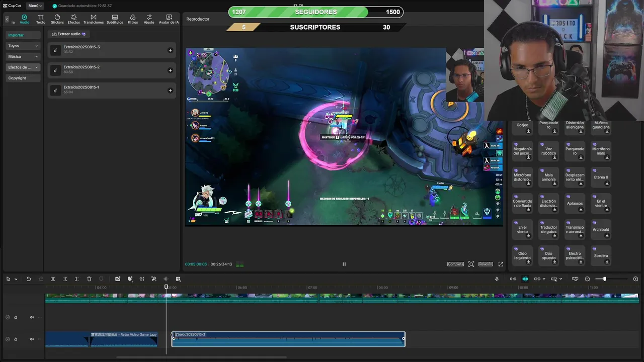Switch to the Efectos tab

[74, 19]
